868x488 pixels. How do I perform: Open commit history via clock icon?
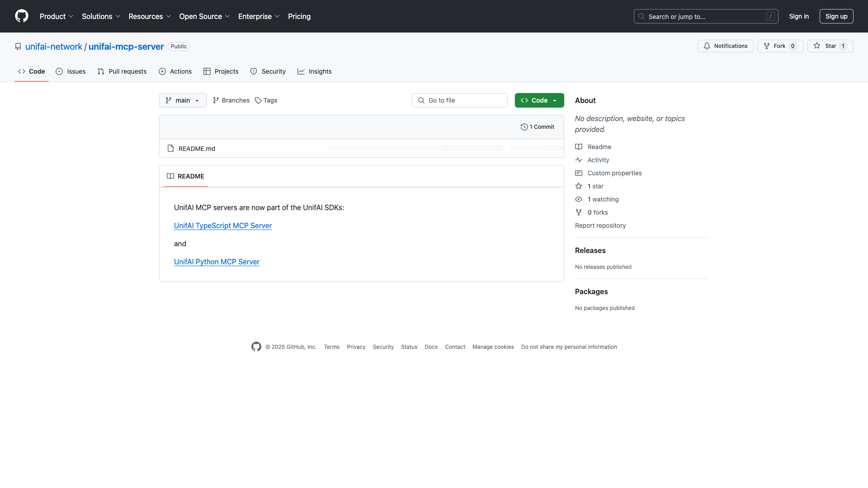(x=524, y=127)
